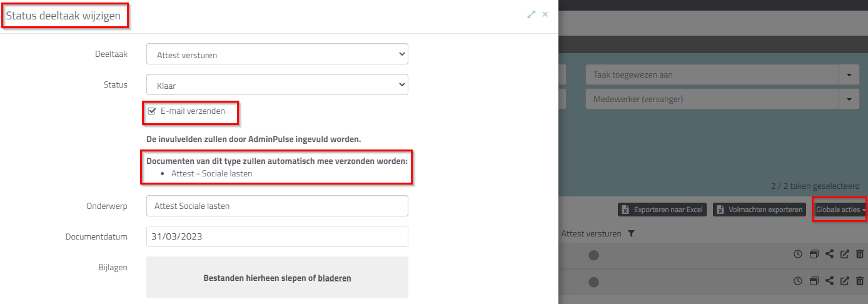This screenshot has width=868, height=304.
Task: Click the grey status circle in the first row
Action: tap(593, 255)
